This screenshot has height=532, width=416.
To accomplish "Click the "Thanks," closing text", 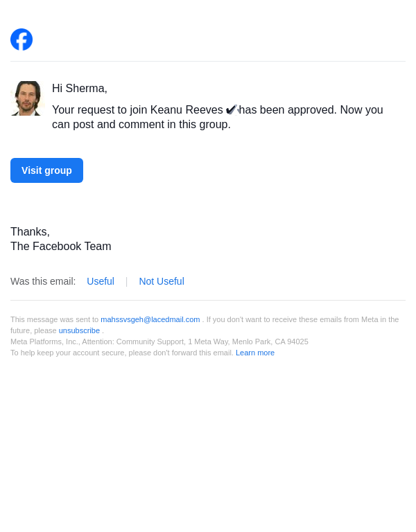I will 30,232.
